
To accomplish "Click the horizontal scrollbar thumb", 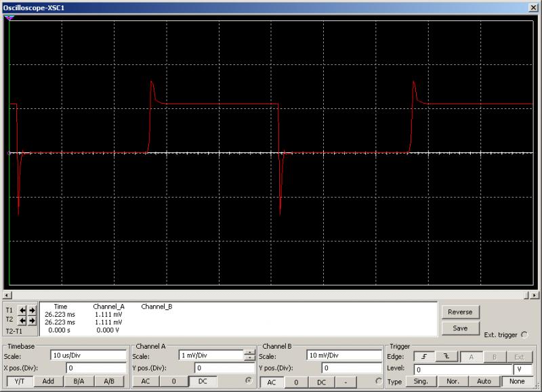I will tap(526, 295).
